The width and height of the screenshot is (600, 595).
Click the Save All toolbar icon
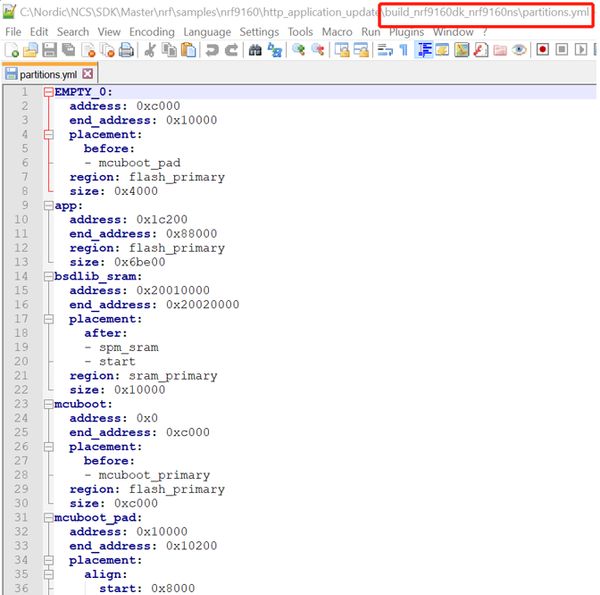69,50
